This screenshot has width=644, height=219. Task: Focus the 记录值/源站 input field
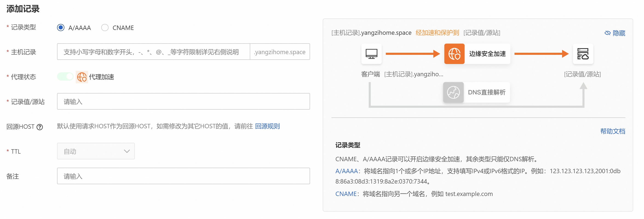point(183,101)
